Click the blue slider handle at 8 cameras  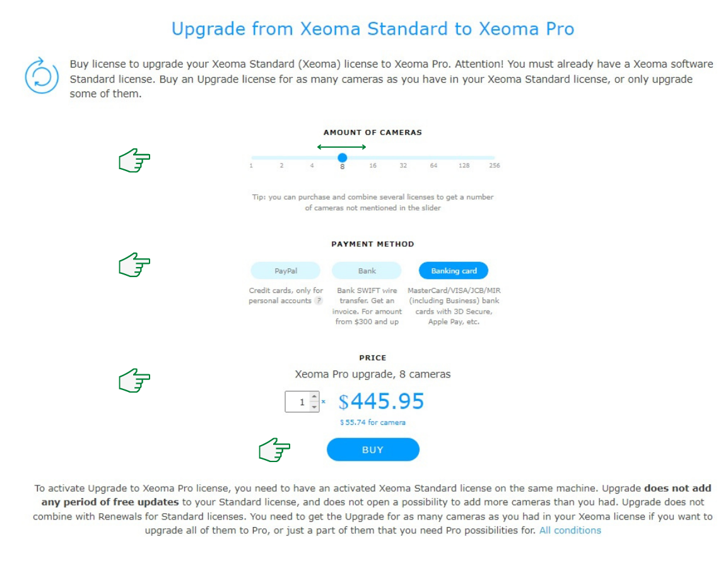[x=342, y=157]
